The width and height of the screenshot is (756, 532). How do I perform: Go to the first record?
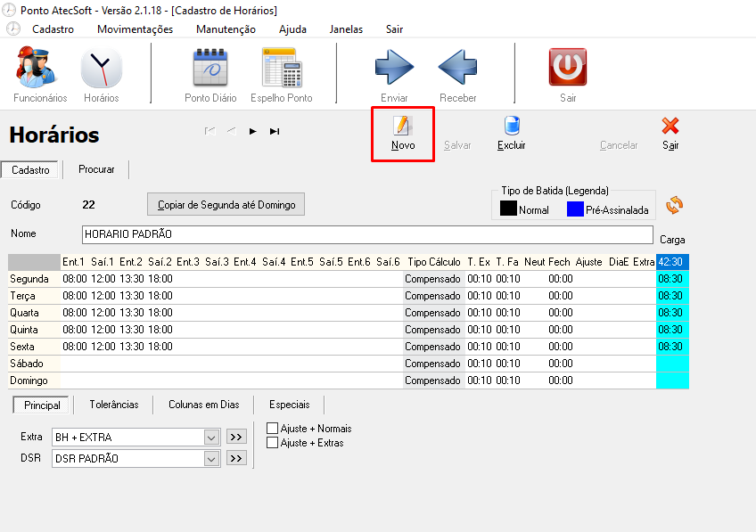pyautogui.click(x=210, y=131)
